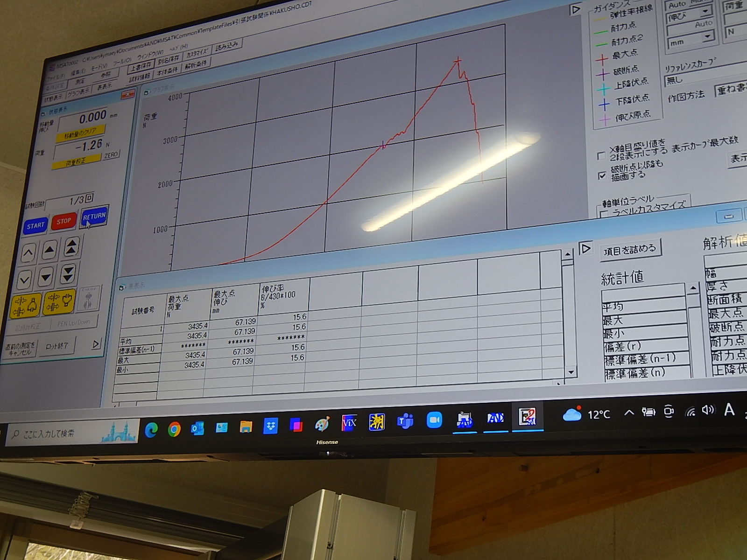Jog crosshead up slowly (thin up chevron)
The image size is (747, 560).
click(x=28, y=253)
